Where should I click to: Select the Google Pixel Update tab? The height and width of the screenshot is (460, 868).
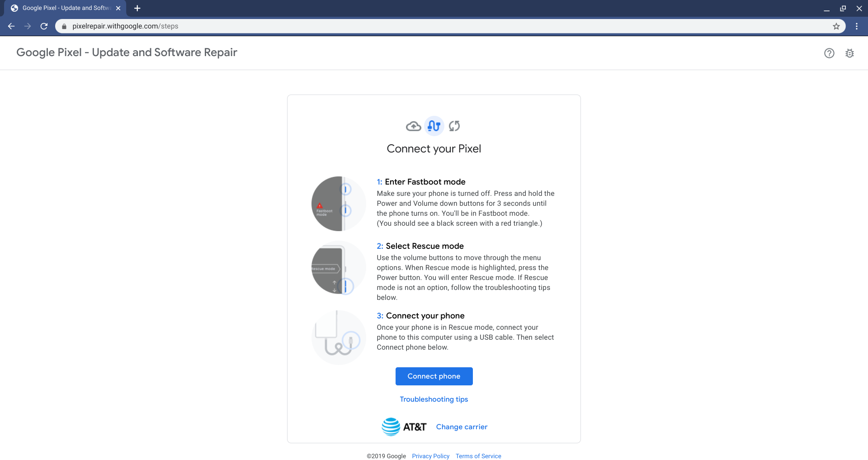tap(63, 8)
